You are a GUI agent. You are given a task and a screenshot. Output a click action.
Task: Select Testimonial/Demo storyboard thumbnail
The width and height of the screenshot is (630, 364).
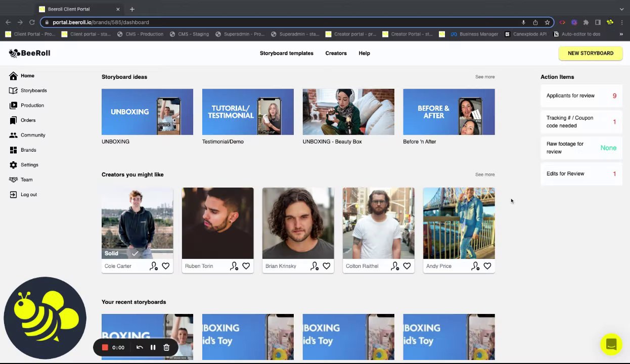click(248, 112)
